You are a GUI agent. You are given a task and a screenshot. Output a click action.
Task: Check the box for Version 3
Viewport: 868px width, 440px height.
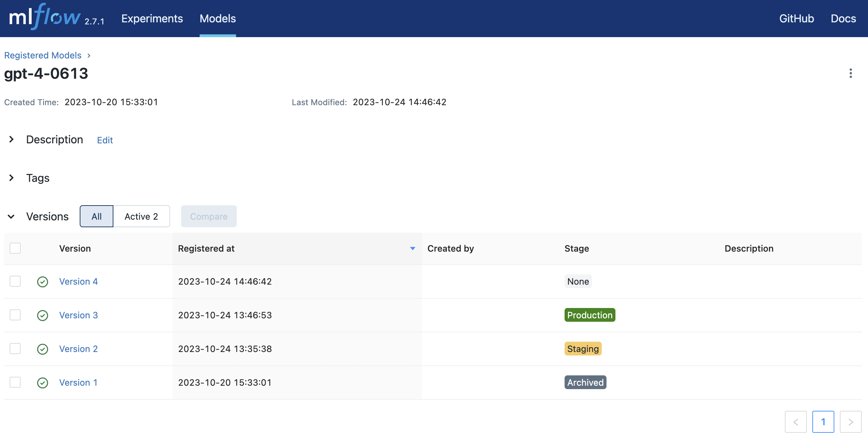pos(15,315)
